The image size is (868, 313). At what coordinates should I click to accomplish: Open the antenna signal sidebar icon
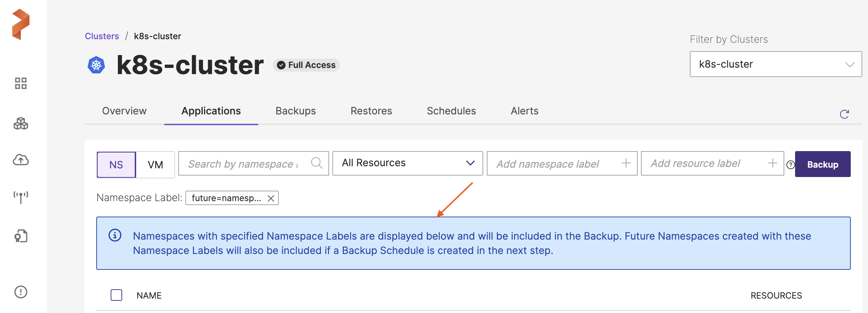tap(21, 197)
